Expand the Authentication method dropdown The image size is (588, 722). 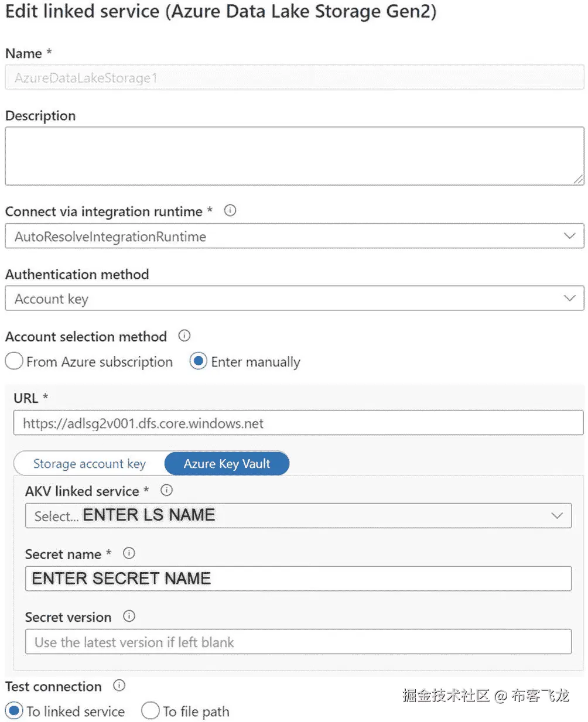(x=294, y=299)
